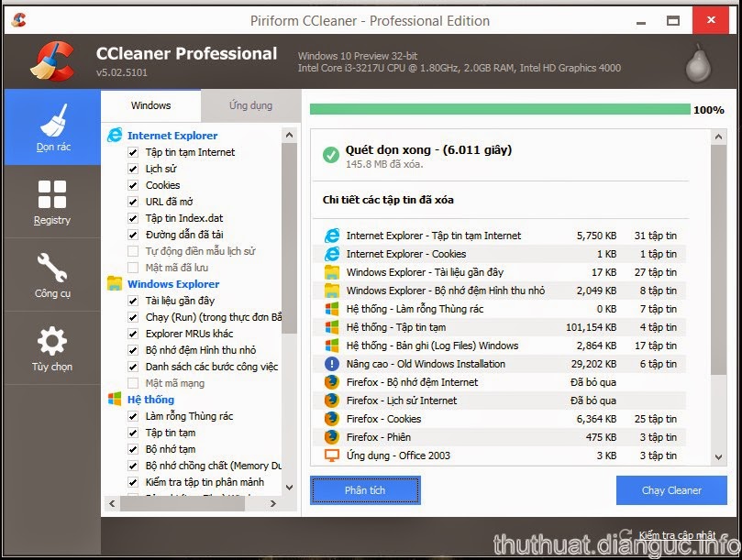
Task: Click the Old Windows Installation warning icon
Action: pyautogui.click(x=332, y=364)
